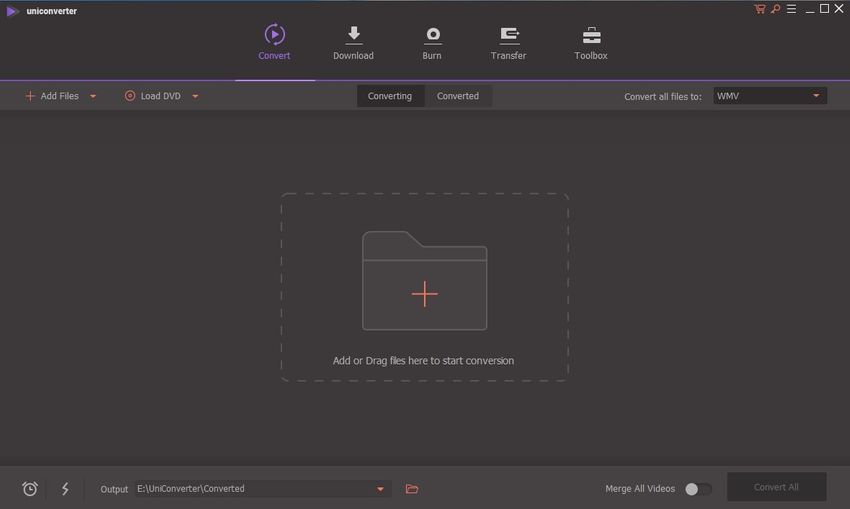Switch to the Download section
The width and height of the screenshot is (850, 509).
pos(353,43)
